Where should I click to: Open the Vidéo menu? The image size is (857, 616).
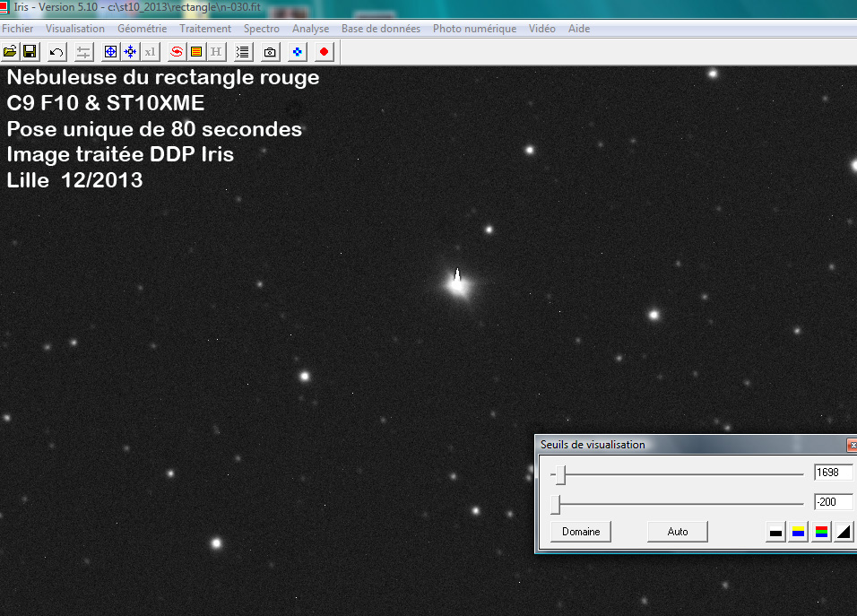542,29
